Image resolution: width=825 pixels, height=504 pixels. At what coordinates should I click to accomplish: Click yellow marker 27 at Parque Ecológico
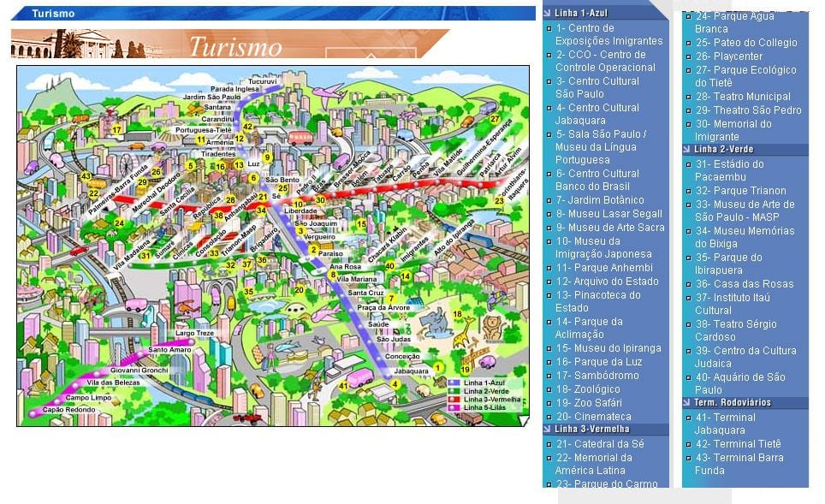click(495, 119)
